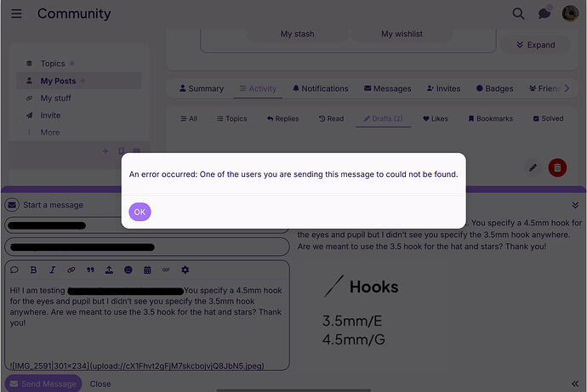Image resolution: width=587 pixels, height=392 pixels.
Task: Collapse the composer with the double chevron
Action: pyautogui.click(x=575, y=205)
